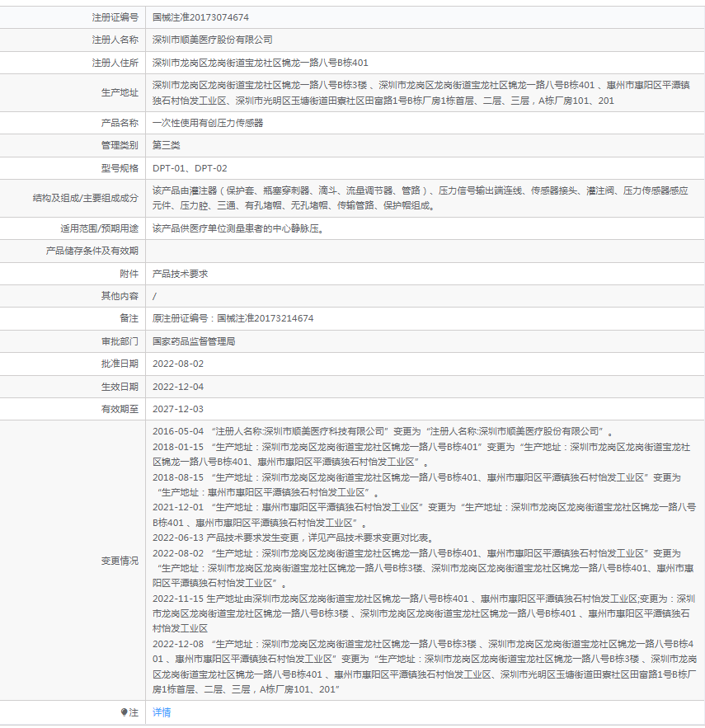Select the 2022-12-08 change record entry
Viewport: 705px width, 728px height.
(425, 666)
